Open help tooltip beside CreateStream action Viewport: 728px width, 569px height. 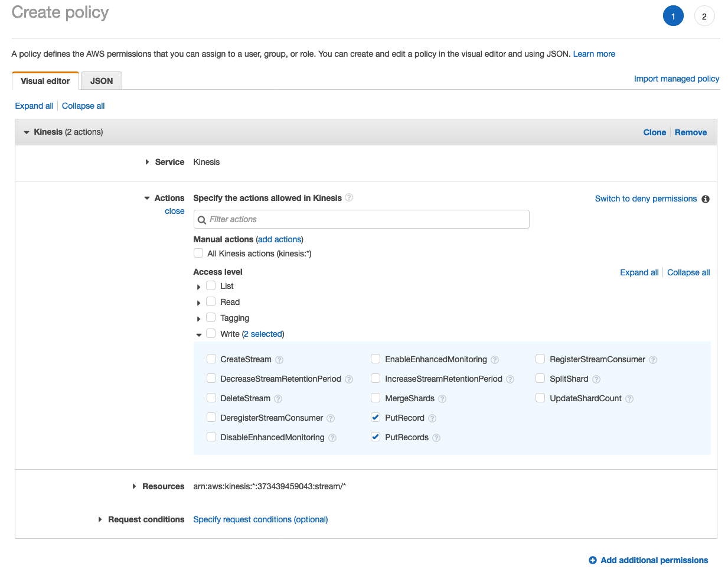pyautogui.click(x=280, y=359)
